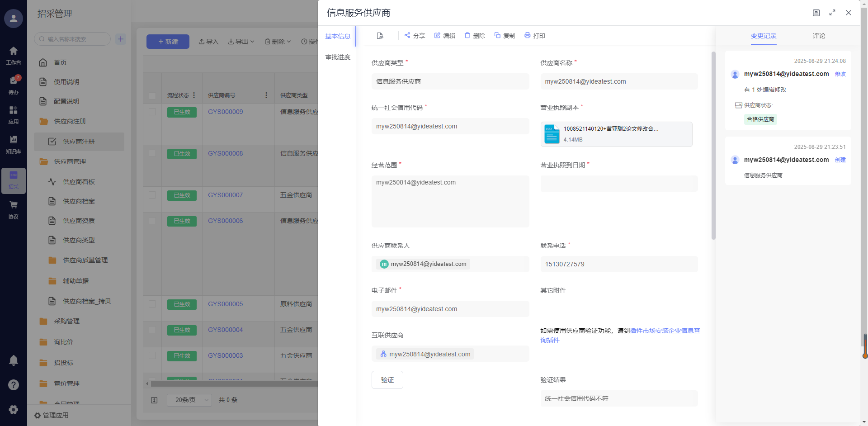
Task: Click the edit (编辑) pencil icon
Action: point(437,35)
